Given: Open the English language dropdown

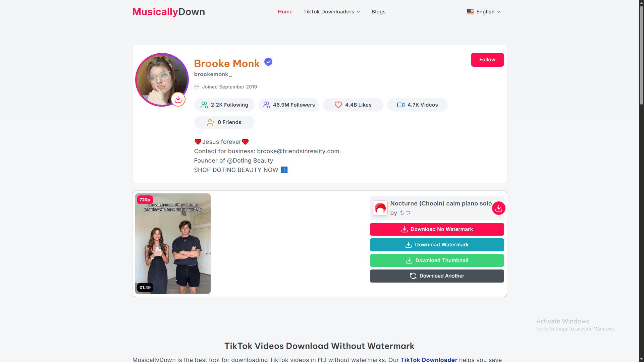Looking at the screenshot, I should (484, 12).
